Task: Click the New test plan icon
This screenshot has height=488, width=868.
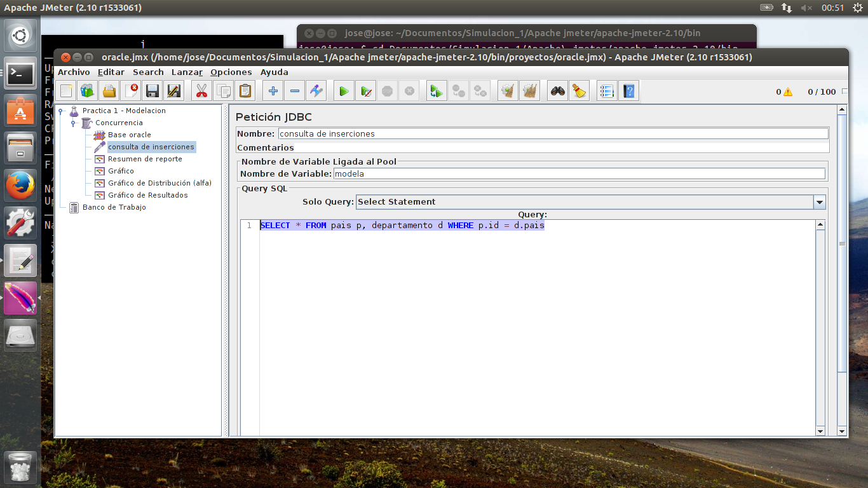Action: pos(66,91)
